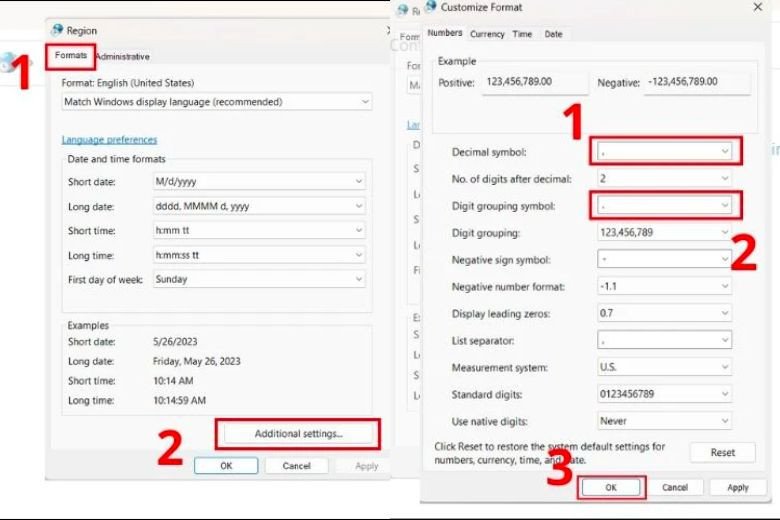The height and width of the screenshot is (520, 780).
Task: Open the Digit grouping dropdown
Action: coord(665,232)
